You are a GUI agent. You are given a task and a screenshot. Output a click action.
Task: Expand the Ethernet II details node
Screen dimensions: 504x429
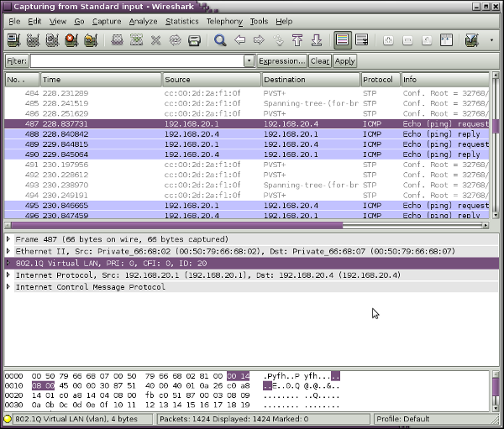(x=8, y=251)
